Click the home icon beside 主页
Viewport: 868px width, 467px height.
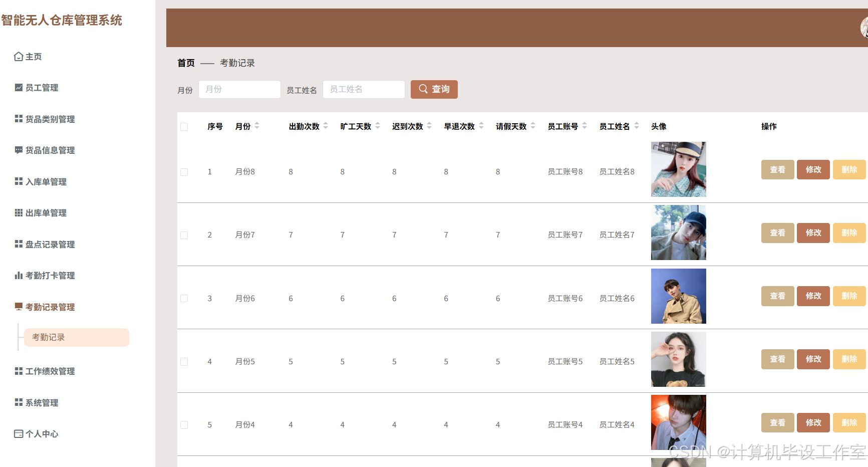point(19,57)
